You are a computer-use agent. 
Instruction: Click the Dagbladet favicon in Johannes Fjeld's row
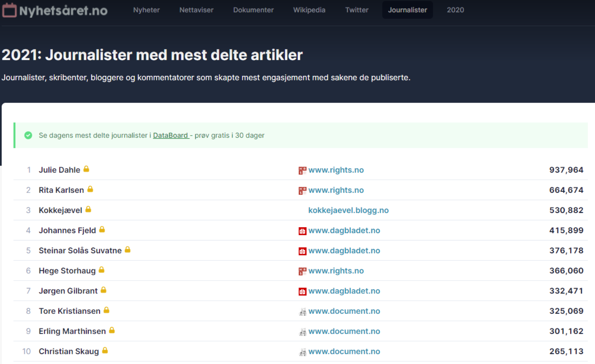[302, 231]
